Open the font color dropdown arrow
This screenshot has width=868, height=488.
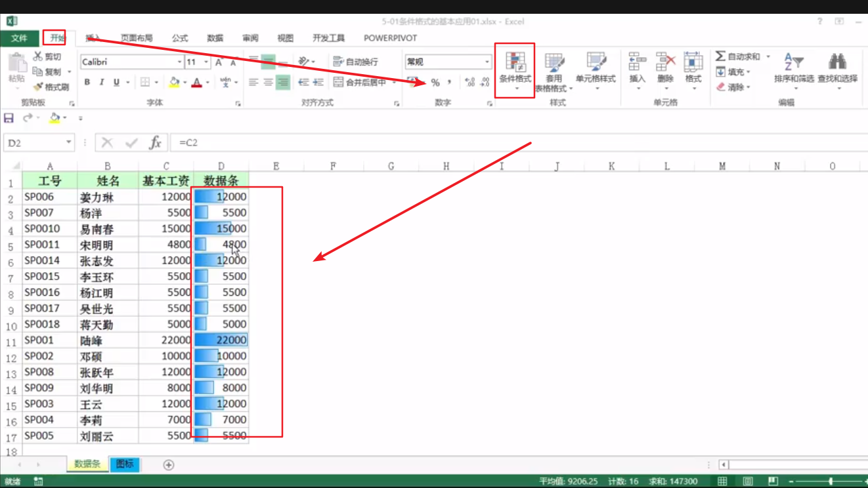pyautogui.click(x=207, y=83)
